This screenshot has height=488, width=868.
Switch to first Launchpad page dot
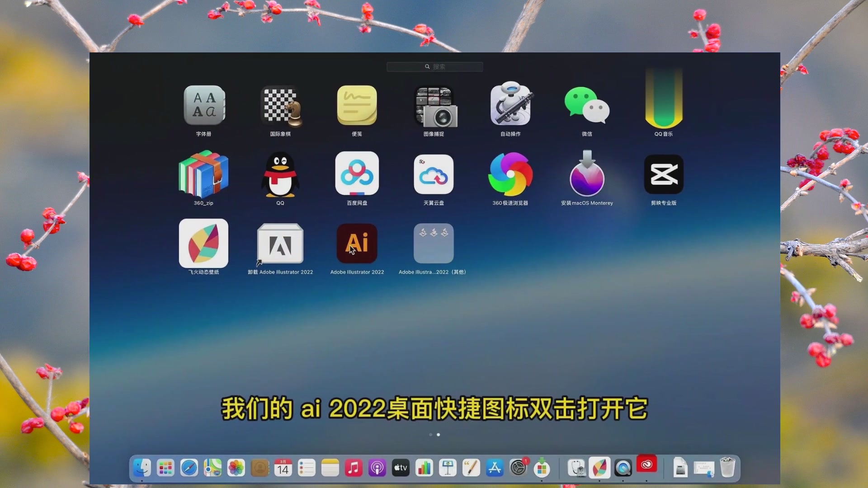(x=431, y=435)
